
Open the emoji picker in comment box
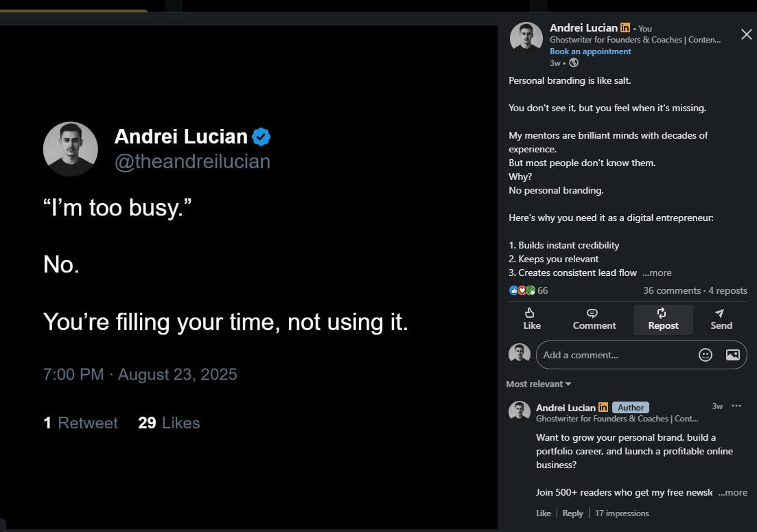click(705, 355)
